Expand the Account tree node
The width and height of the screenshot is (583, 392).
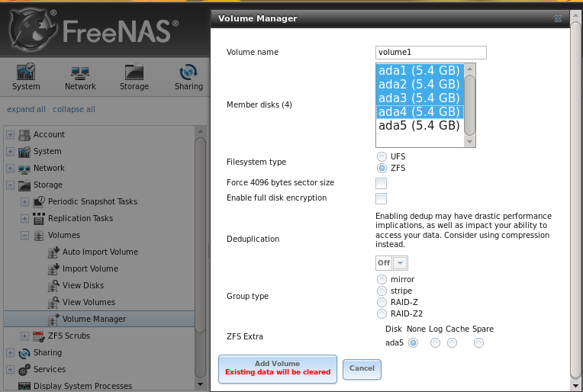coord(10,135)
